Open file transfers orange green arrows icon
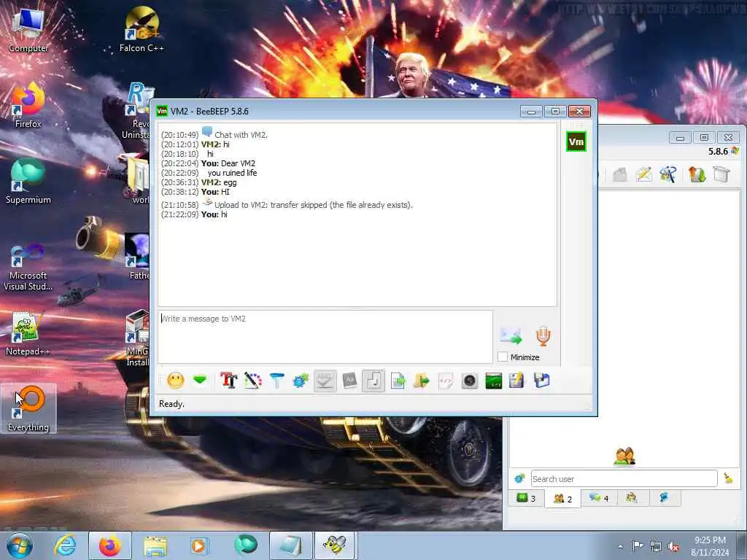Viewport: 747px width, 560px height. [697, 174]
